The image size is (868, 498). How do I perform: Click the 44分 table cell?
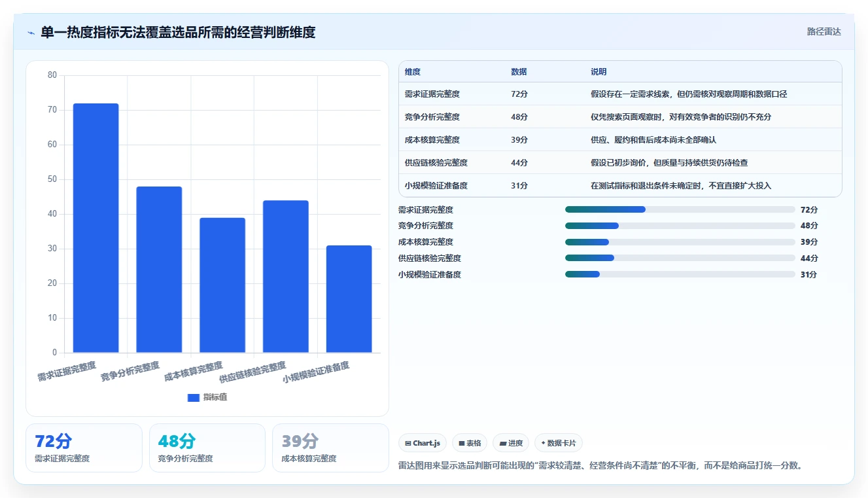click(x=519, y=163)
